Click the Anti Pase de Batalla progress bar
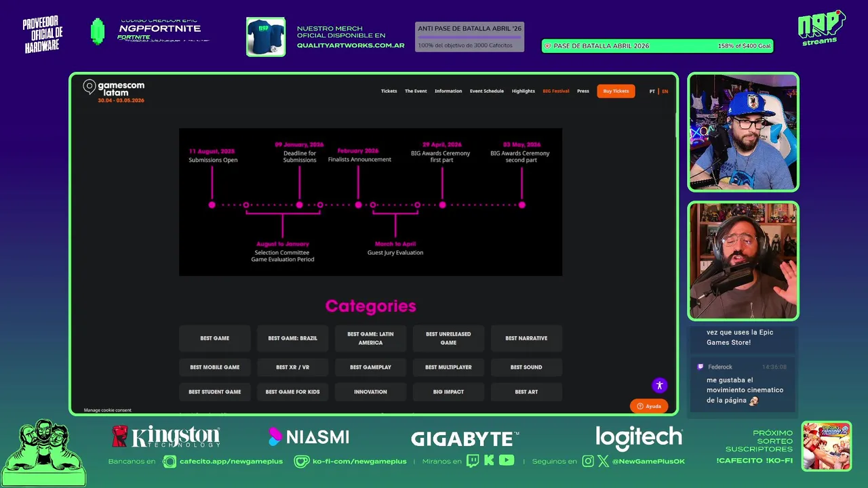 [469, 37]
